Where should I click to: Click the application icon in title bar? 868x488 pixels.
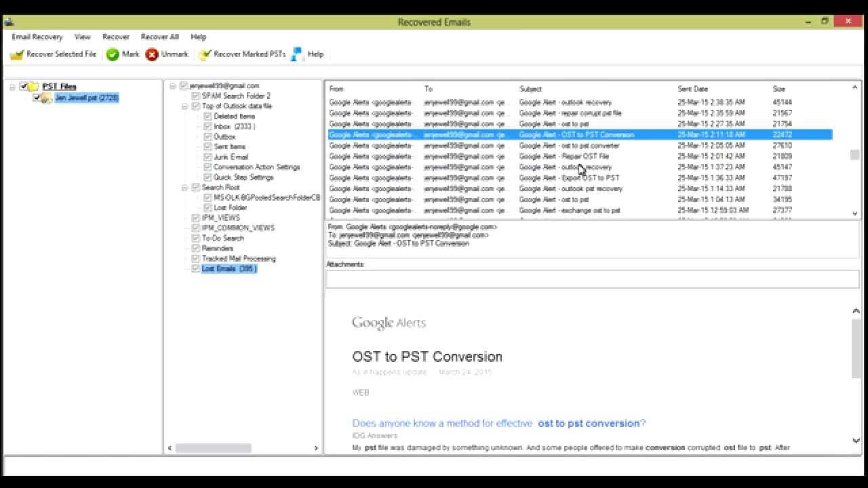[8, 22]
